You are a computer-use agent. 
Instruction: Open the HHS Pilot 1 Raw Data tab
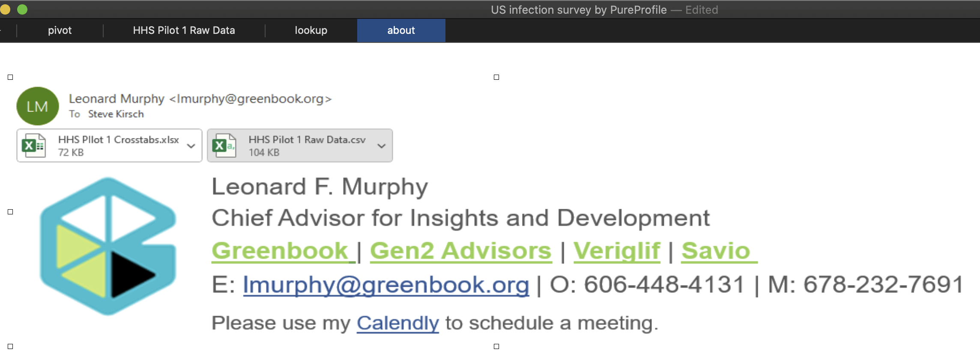point(184,30)
